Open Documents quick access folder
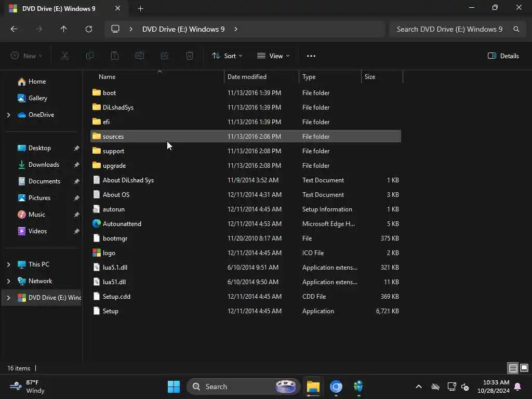 44,181
